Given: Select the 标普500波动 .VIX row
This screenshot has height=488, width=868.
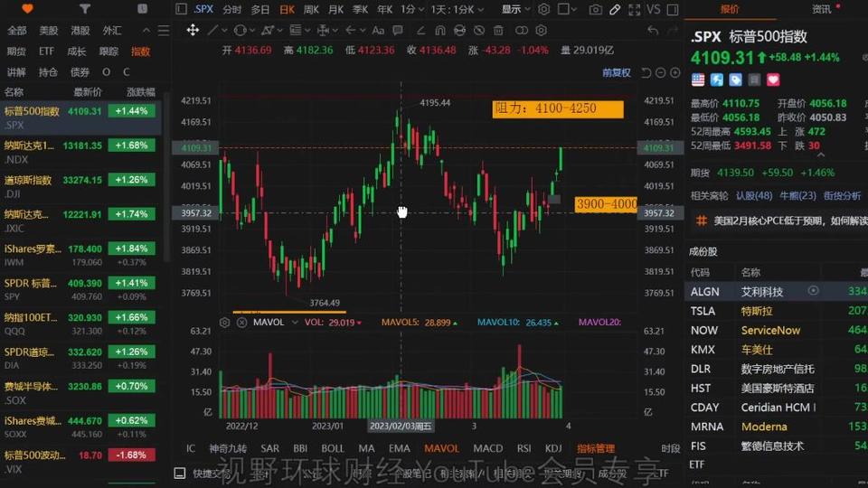Looking at the screenshot, I should coord(80,462).
